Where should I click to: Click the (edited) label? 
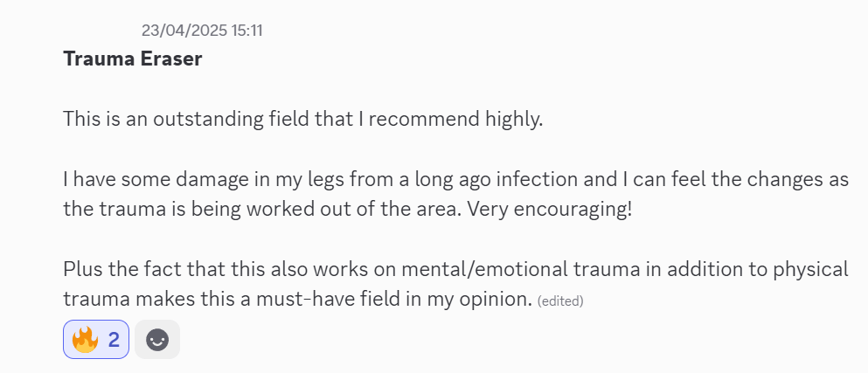click(560, 301)
